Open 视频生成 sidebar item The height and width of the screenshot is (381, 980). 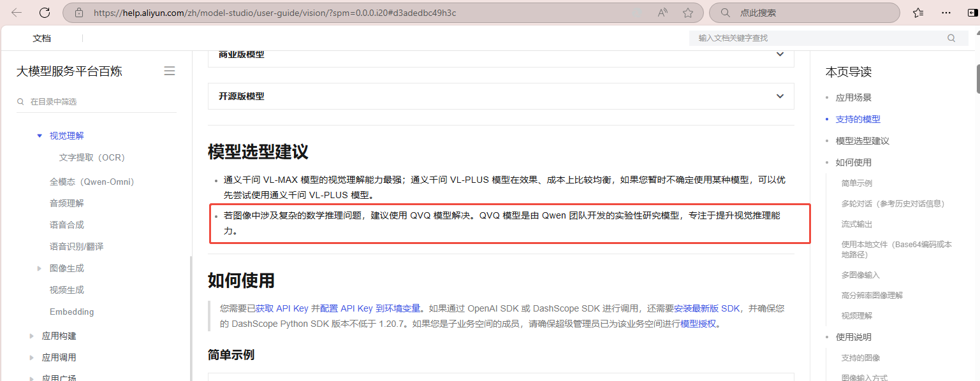point(67,290)
